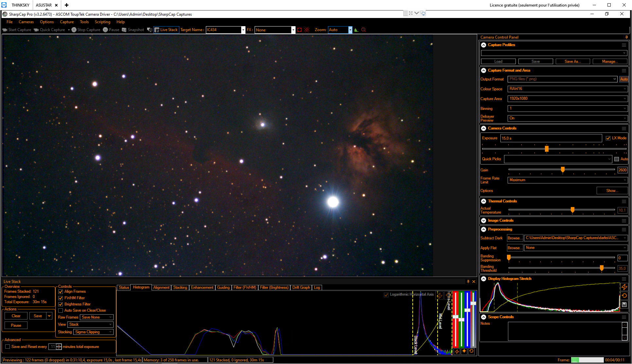Click the Pause toolbar button

point(111,30)
